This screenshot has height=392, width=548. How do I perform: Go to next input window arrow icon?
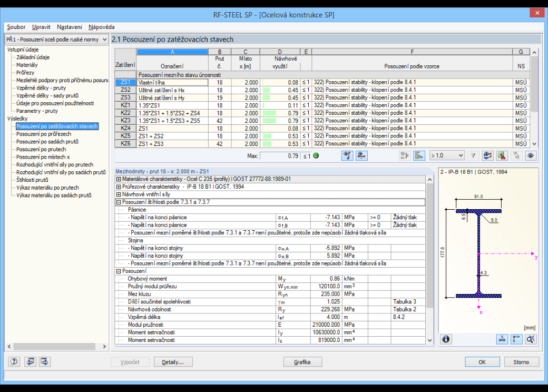(44, 361)
